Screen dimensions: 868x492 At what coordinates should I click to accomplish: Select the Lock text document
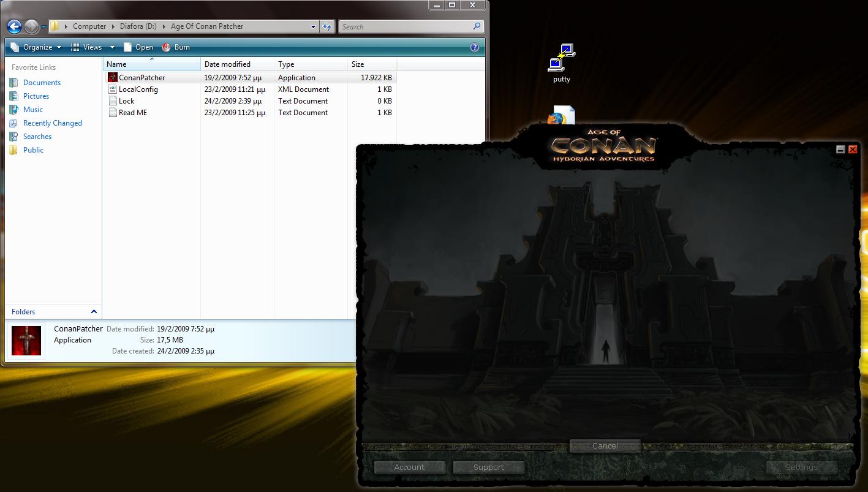(250, 101)
